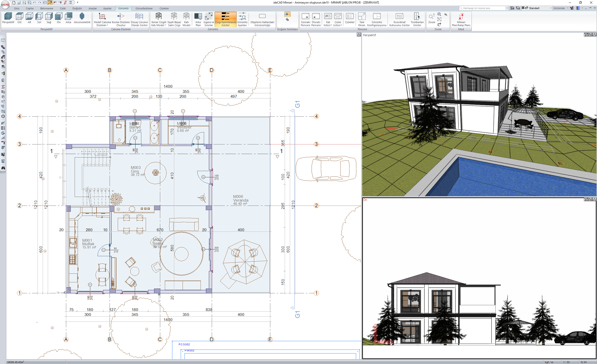The image size is (597, 364).
Task: Open the Görselleştirme ribbon tab
Action: point(144,8)
